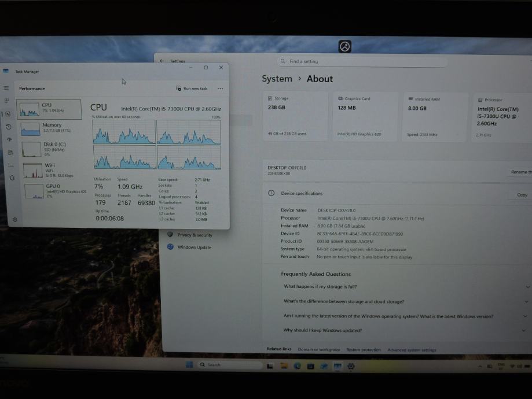The height and width of the screenshot is (399, 532).
Task: Open Advanced system settings link
Action: (x=412, y=350)
